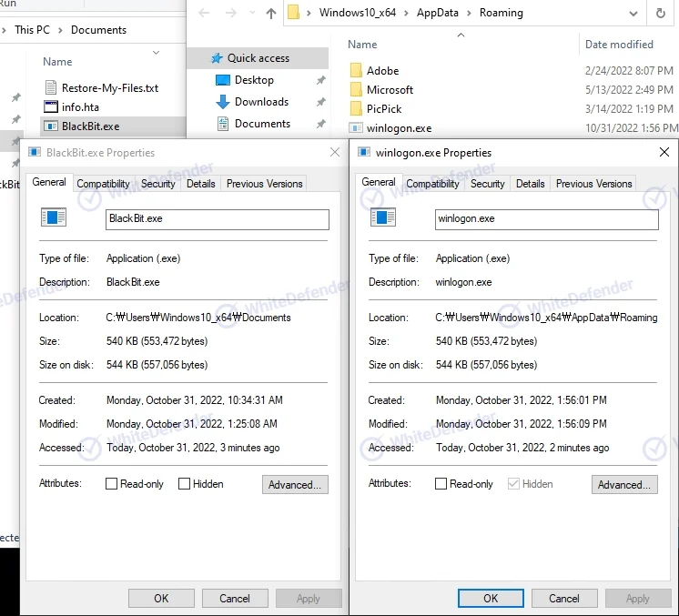Expand the This PC breadcrumb chevron
679x616 pixels.
[x=60, y=30]
